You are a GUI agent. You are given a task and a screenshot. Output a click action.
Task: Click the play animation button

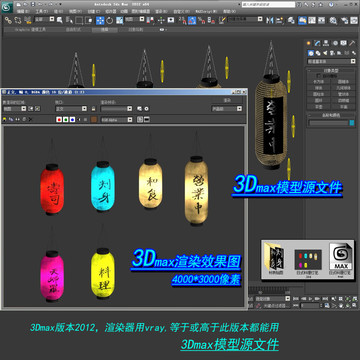coord(311,299)
